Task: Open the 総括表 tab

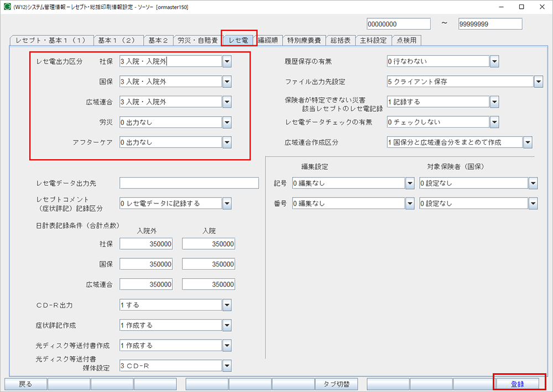Action: [341, 40]
